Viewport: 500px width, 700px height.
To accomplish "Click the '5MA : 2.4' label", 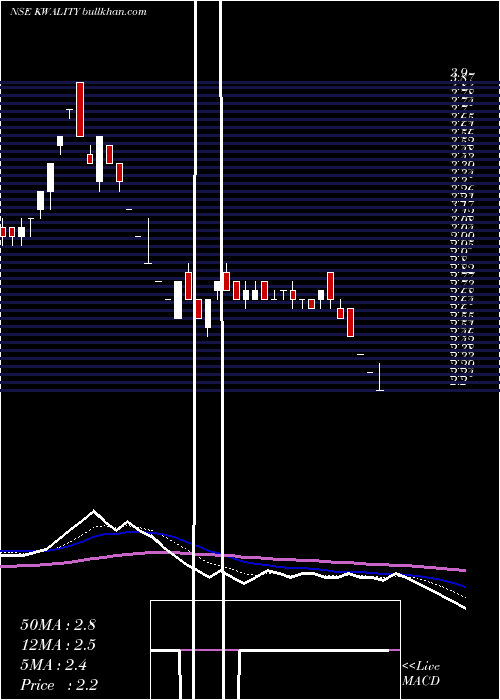I will (x=54, y=665).
